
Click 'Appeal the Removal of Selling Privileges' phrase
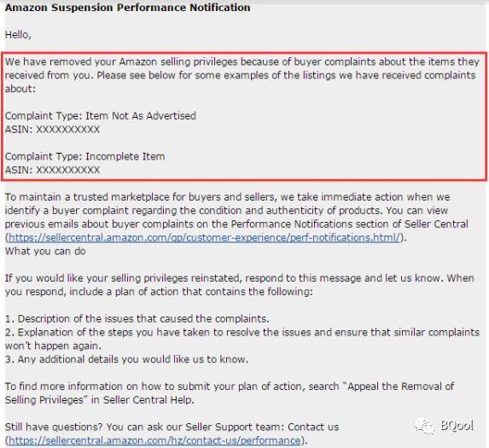click(230, 393)
